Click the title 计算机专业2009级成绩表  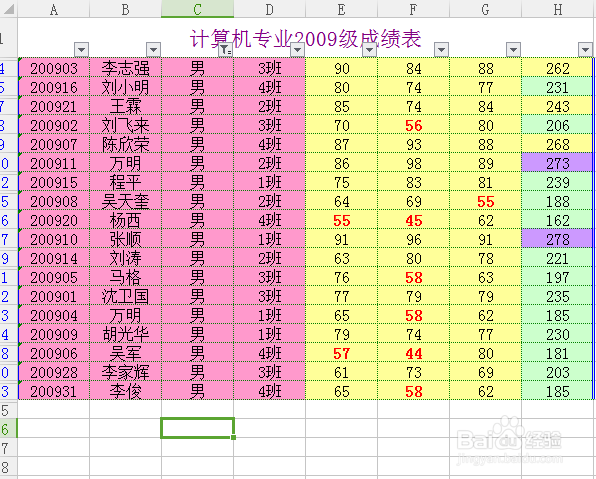tap(306, 39)
